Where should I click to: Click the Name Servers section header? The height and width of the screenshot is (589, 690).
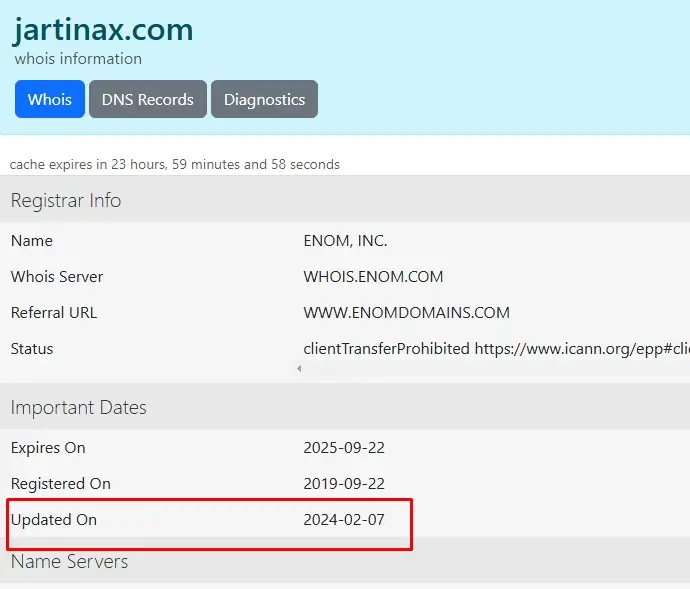coord(70,562)
